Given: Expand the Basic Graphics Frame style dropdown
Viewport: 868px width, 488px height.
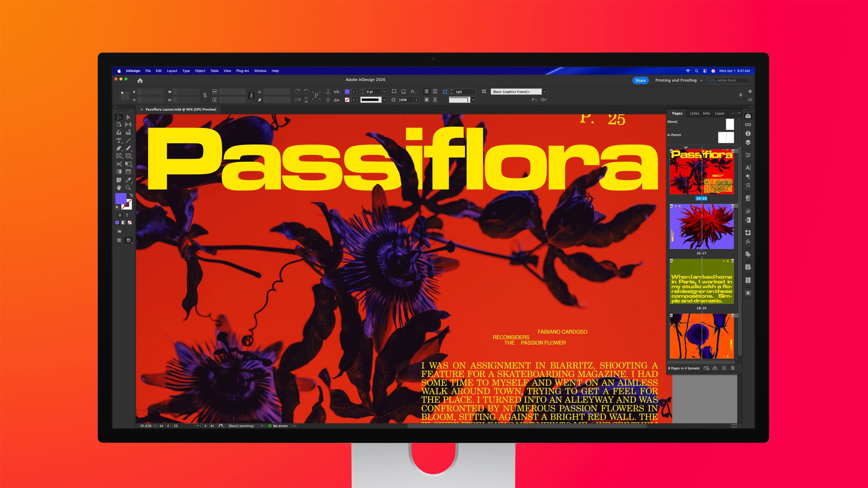Looking at the screenshot, I should pos(545,92).
